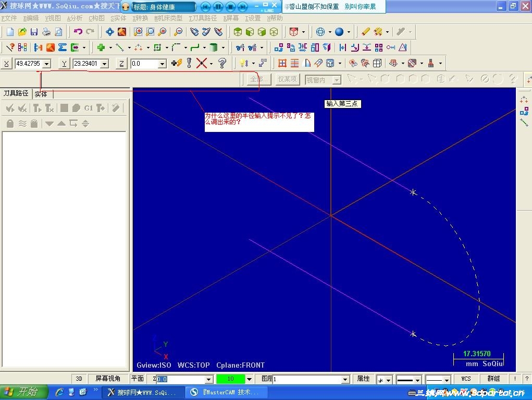The height and width of the screenshot is (400, 532).
Task: Click the next-track media player button
Action: click(x=242, y=6)
